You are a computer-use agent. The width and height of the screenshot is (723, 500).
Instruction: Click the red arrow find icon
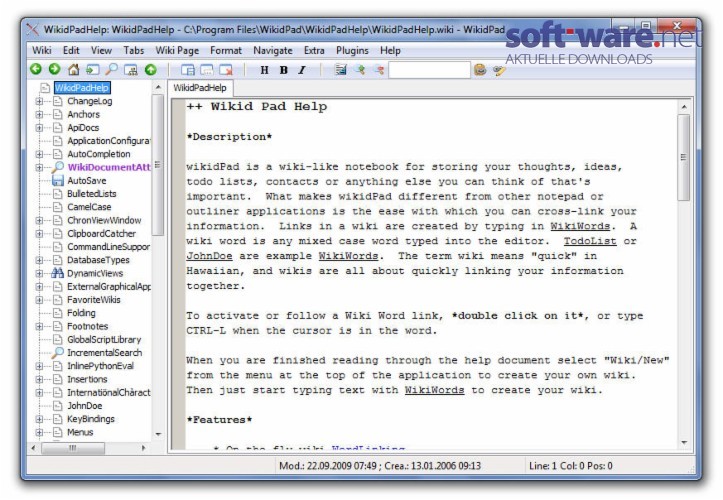tap(379, 70)
